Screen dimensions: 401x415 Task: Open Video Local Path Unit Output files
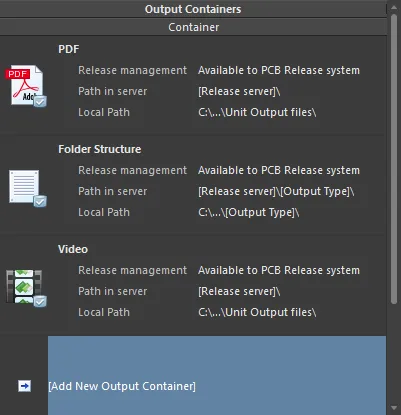[x=257, y=312]
